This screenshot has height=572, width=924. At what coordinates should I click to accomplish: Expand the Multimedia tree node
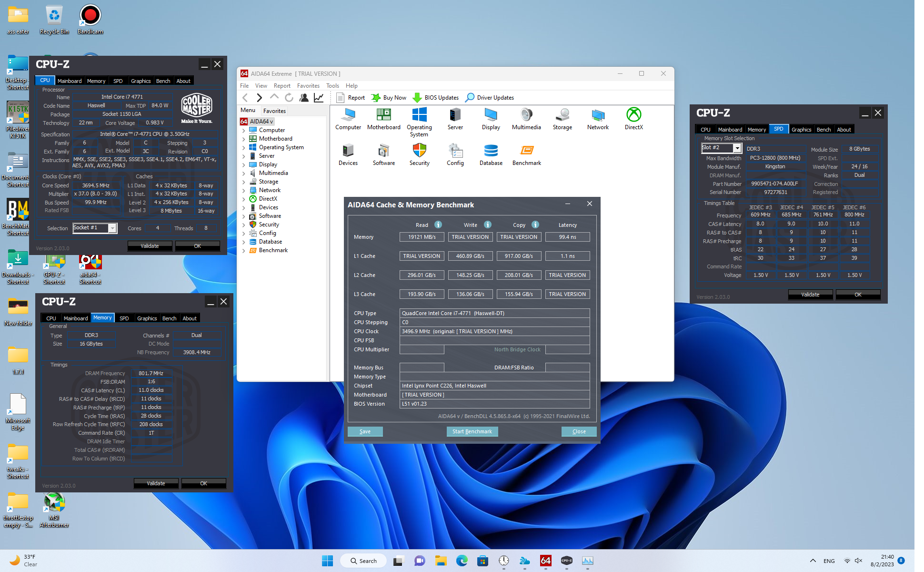click(x=243, y=173)
